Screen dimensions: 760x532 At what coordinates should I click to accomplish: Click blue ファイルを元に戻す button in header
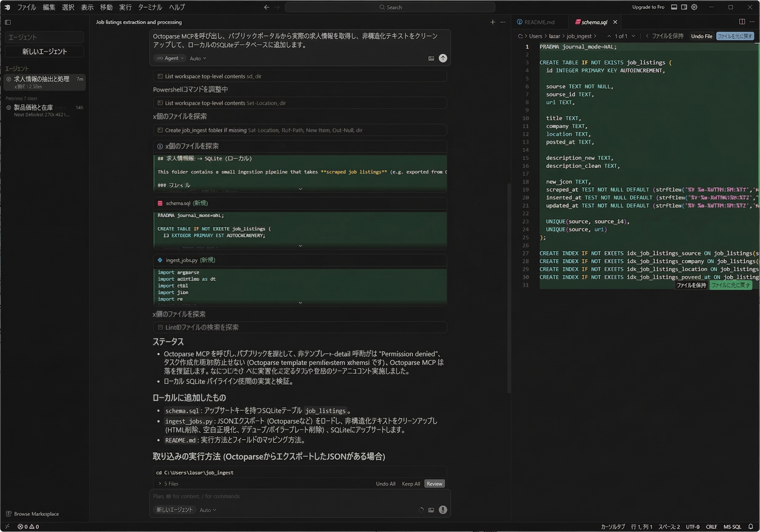[735, 36]
